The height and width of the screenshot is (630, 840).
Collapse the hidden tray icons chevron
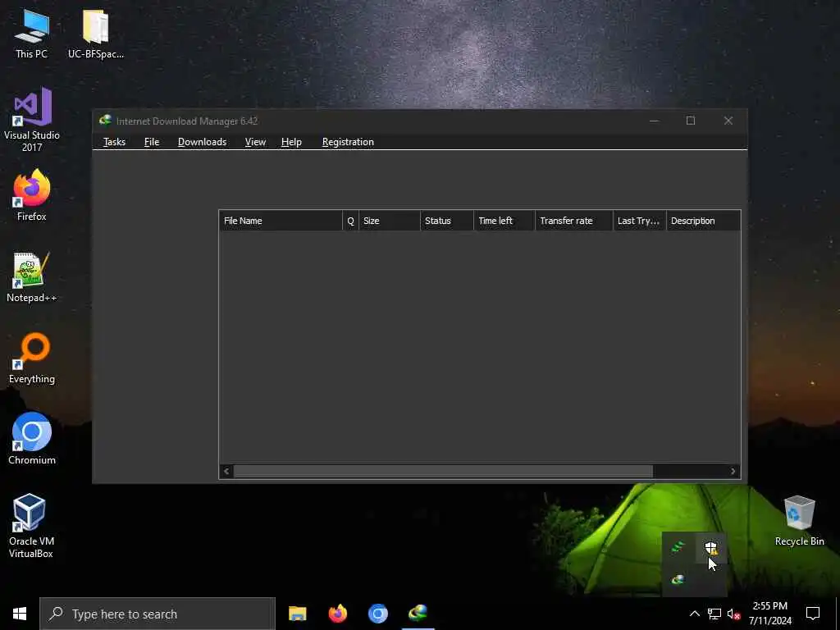[x=694, y=614]
